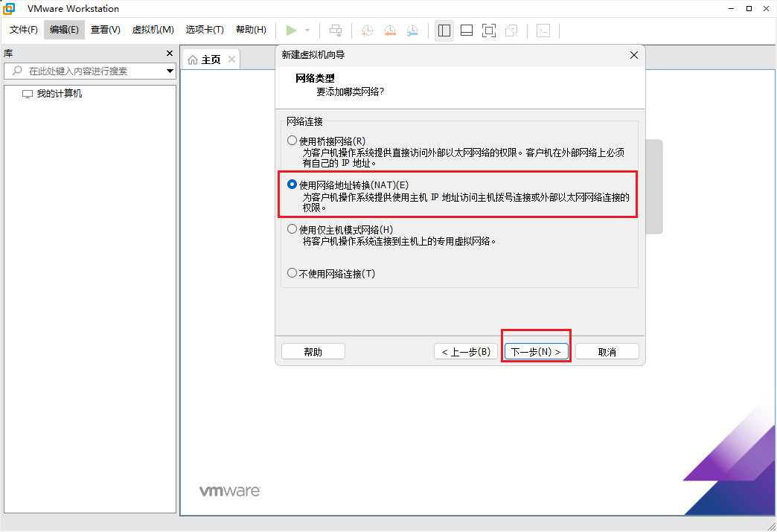The width and height of the screenshot is (777, 532).
Task: Open the power options dropdown arrow
Action: click(x=307, y=31)
